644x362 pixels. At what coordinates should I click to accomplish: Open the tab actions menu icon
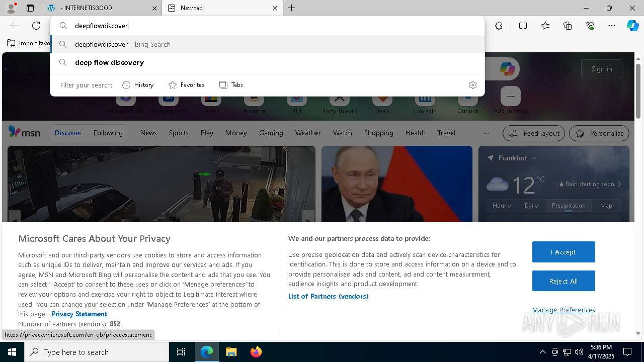point(30,8)
